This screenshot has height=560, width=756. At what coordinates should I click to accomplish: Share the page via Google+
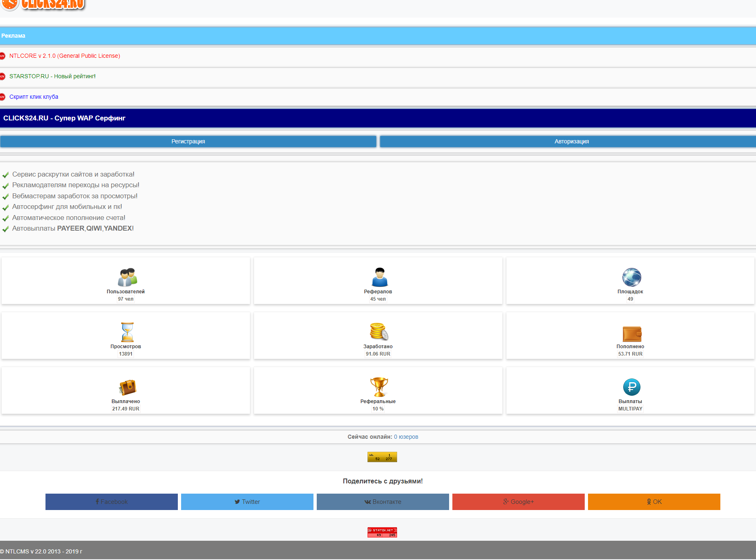pyautogui.click(x=518, y=502)
